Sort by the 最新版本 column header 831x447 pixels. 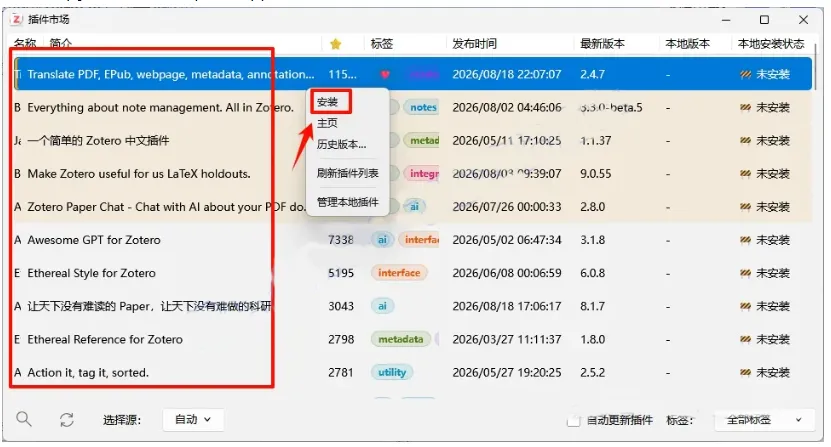click(x=603, y=43)
